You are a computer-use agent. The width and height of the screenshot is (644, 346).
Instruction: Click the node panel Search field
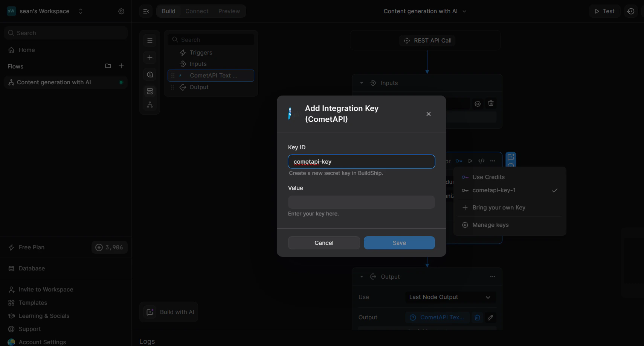[211, 40]
